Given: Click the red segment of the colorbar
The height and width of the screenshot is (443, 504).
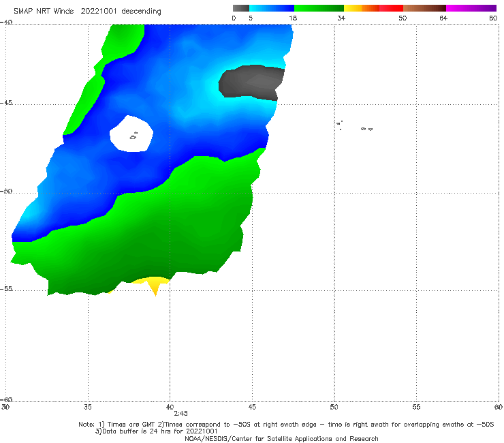Looking at the screenshot, I should pyautogui.click(x=391, y=8).
